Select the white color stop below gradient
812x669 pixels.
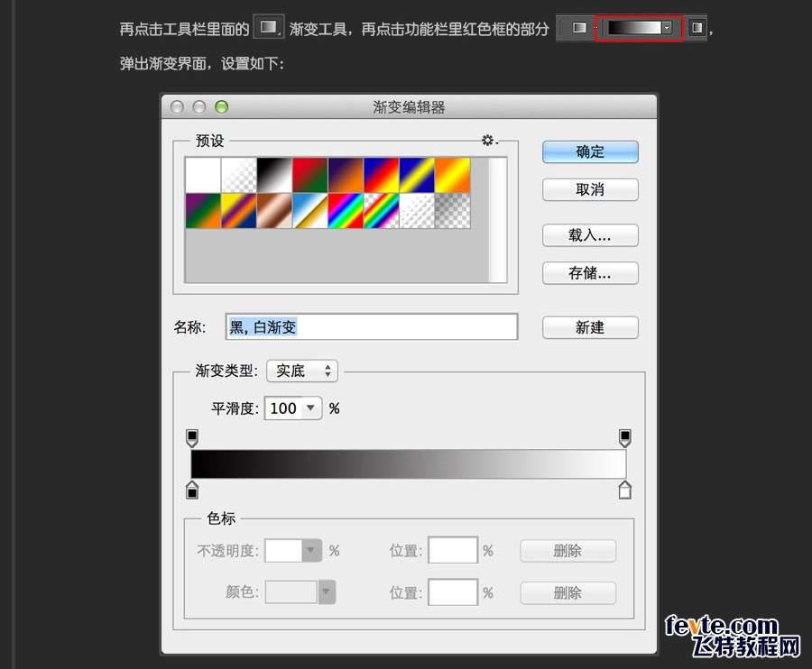tap(625, 490)
